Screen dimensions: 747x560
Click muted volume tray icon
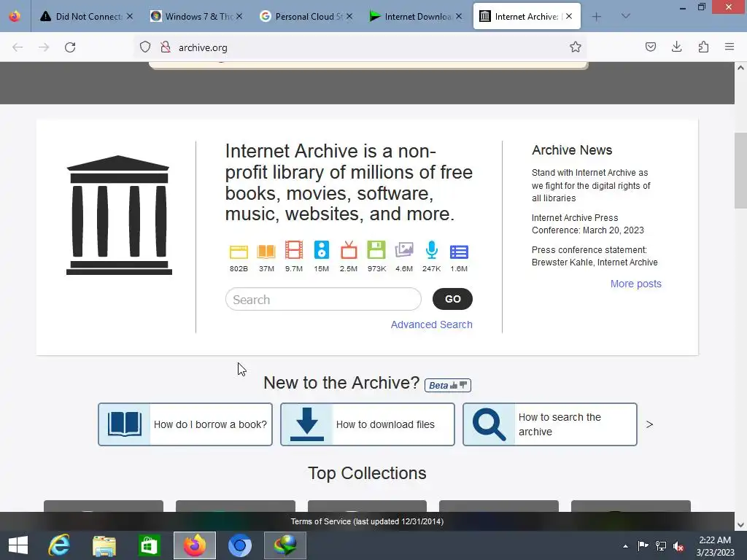tap(678, 546)
